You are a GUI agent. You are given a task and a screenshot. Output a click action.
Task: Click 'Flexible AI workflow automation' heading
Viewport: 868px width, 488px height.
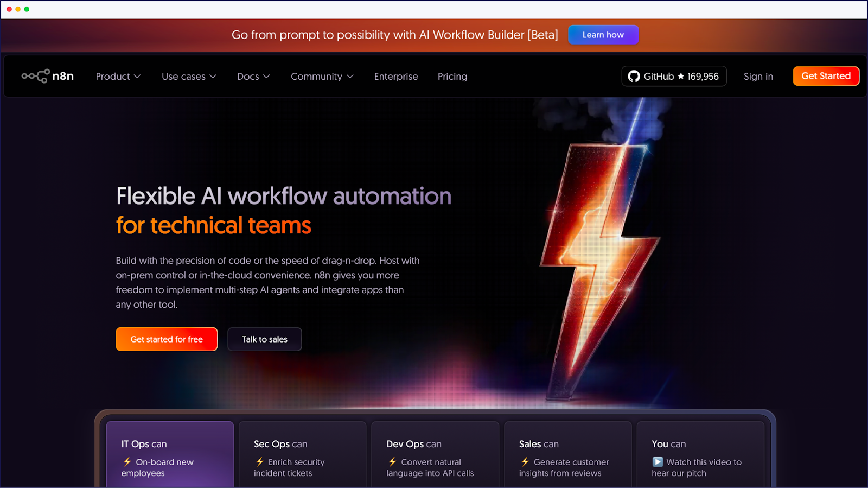284,196
